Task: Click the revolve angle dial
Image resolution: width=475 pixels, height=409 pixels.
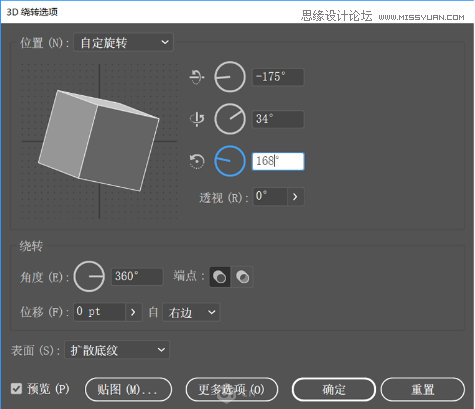Action: click(89, 276)
